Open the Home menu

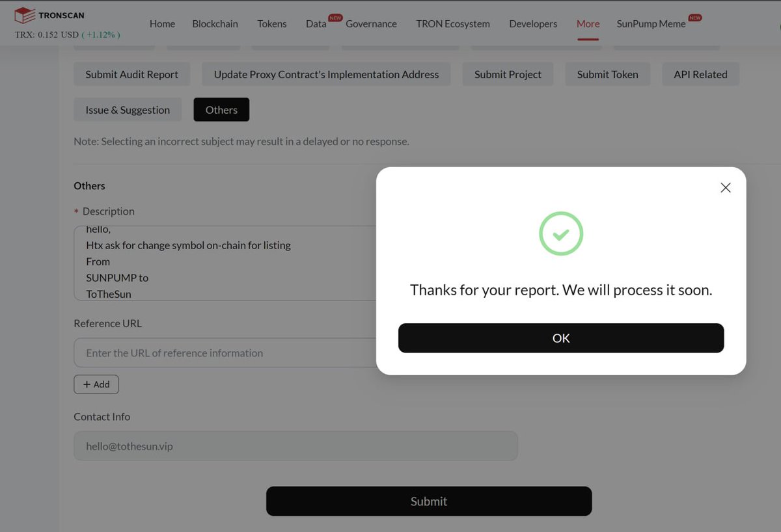[162, 23]
